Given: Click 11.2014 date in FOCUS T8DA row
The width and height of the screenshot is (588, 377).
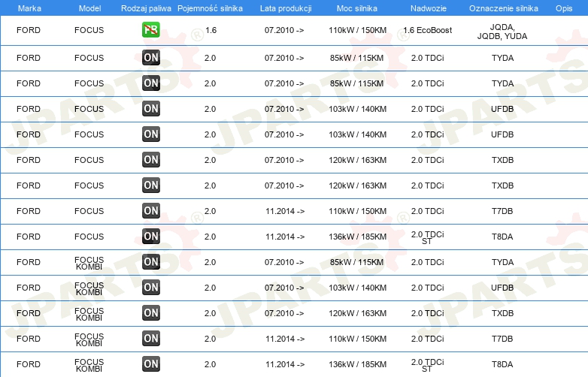Looking at the screenshot, I should point(285,237).
